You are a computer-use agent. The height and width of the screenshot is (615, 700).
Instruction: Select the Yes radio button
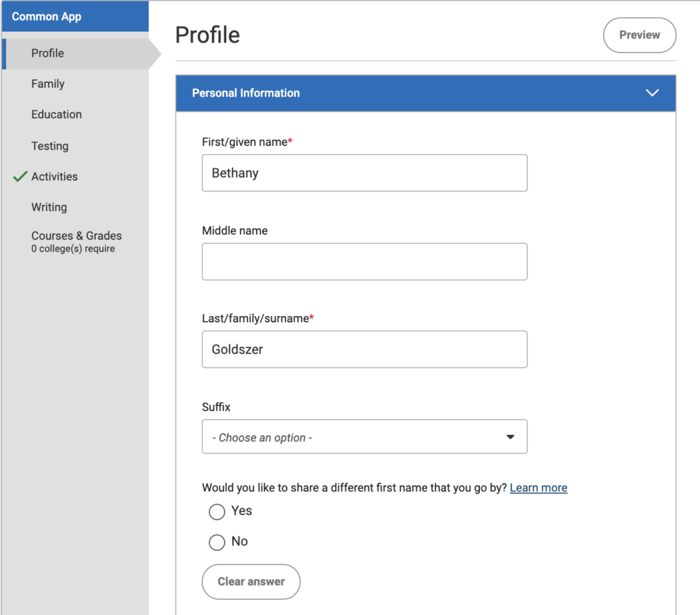[x=217, y=511]
